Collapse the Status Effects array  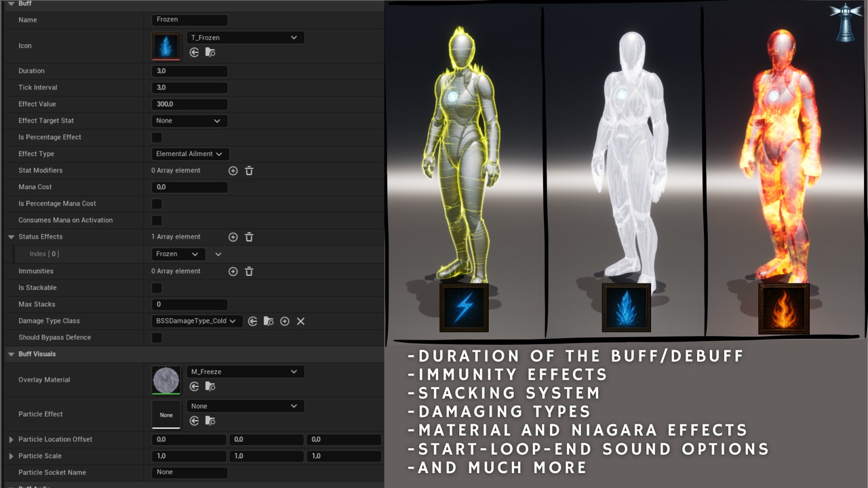11,237
